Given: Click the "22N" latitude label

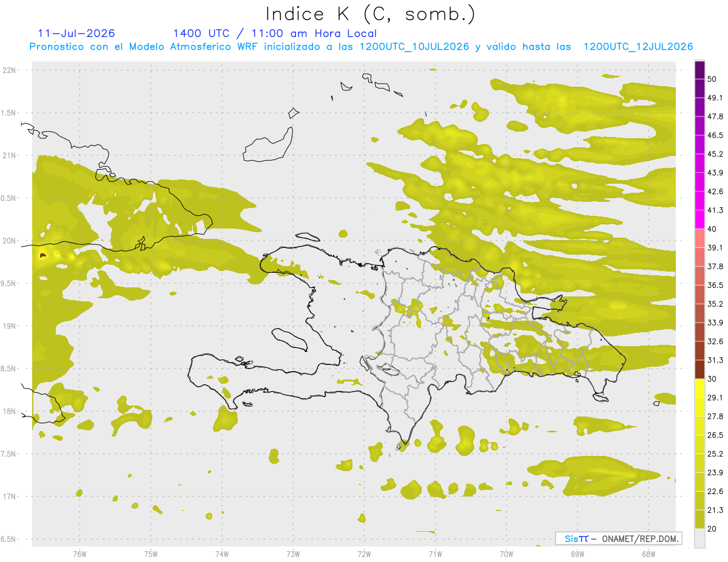Looking at the screenshot, I should (10, 70).
